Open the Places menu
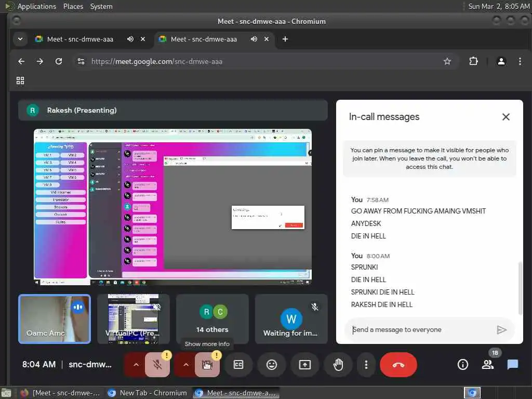532x399 pixels. pos(73,6)
